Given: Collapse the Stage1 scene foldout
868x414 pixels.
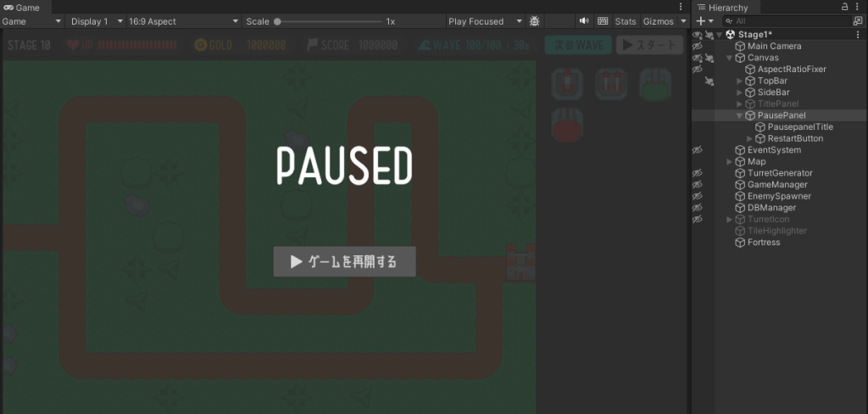Looking at the screenshot, I should [x=719, y=35].
